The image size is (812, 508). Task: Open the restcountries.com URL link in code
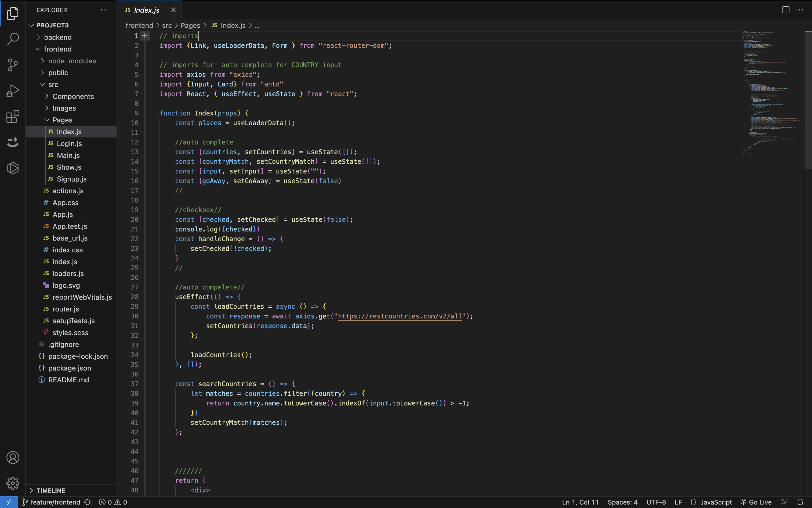(400, 316)
